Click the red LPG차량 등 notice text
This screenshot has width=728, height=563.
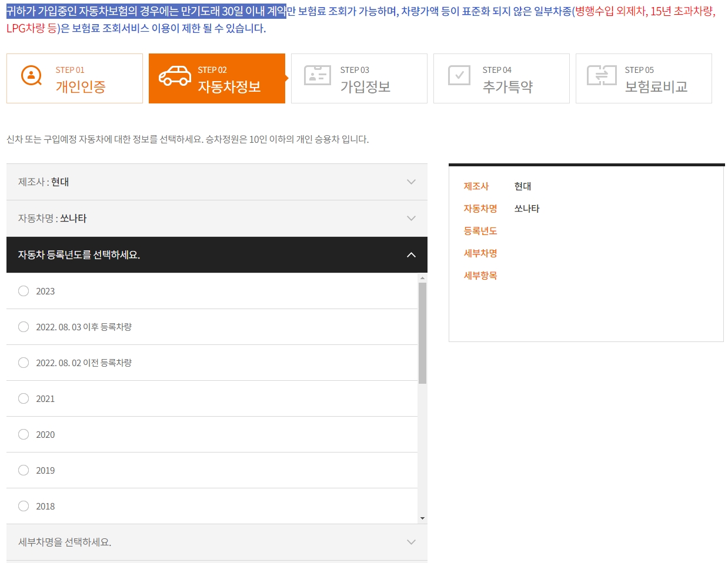click(x=31, y=28)
